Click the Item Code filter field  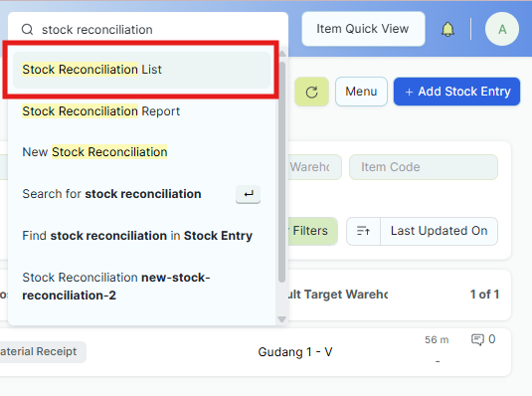pos(424,167)
